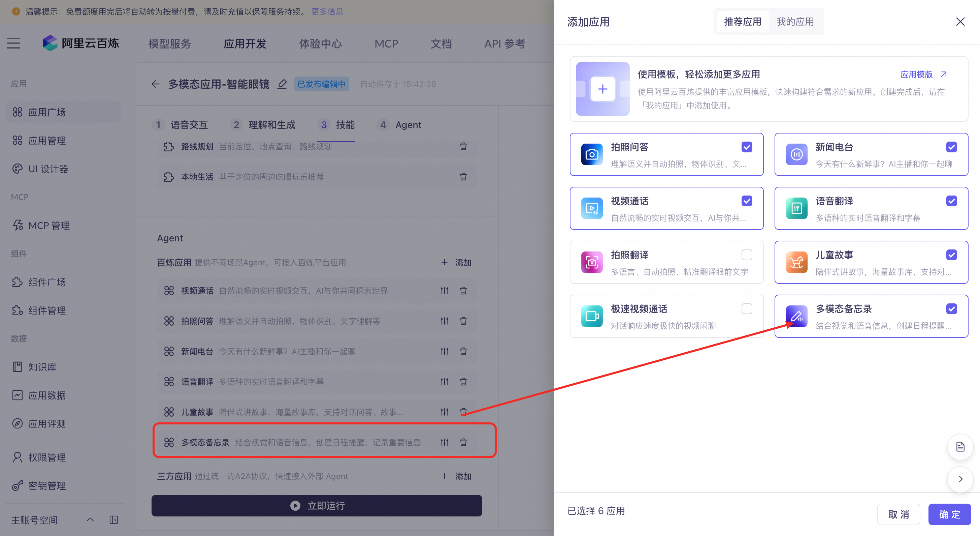Expand the 主账号空间 chevron
Screen dimensions: 980x536
(90, 519)
